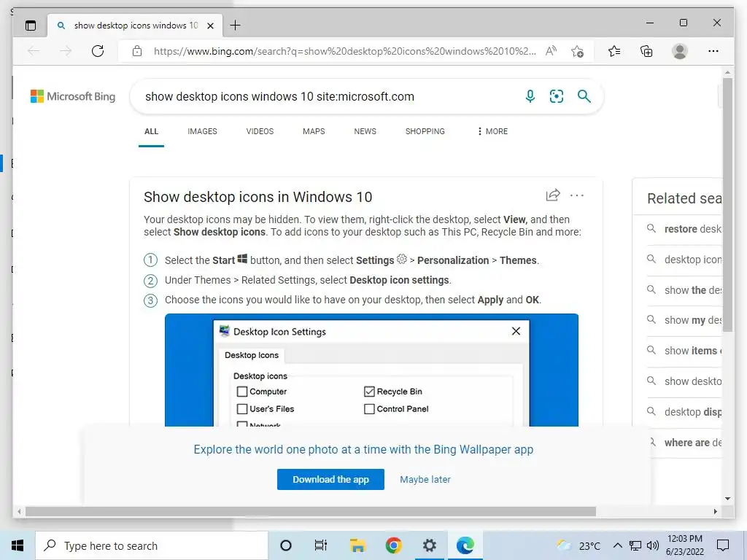Click the vertical scrollbar thumb

[727, 204]
